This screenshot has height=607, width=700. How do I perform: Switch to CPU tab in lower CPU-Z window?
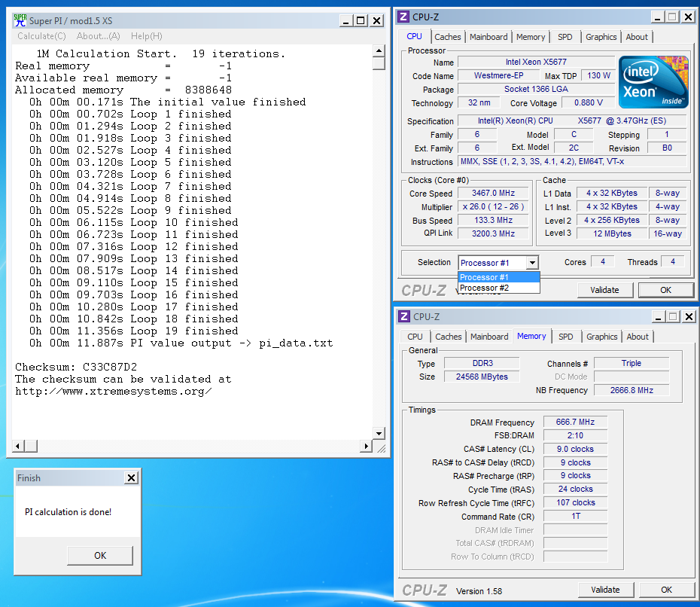pos(415,337)
